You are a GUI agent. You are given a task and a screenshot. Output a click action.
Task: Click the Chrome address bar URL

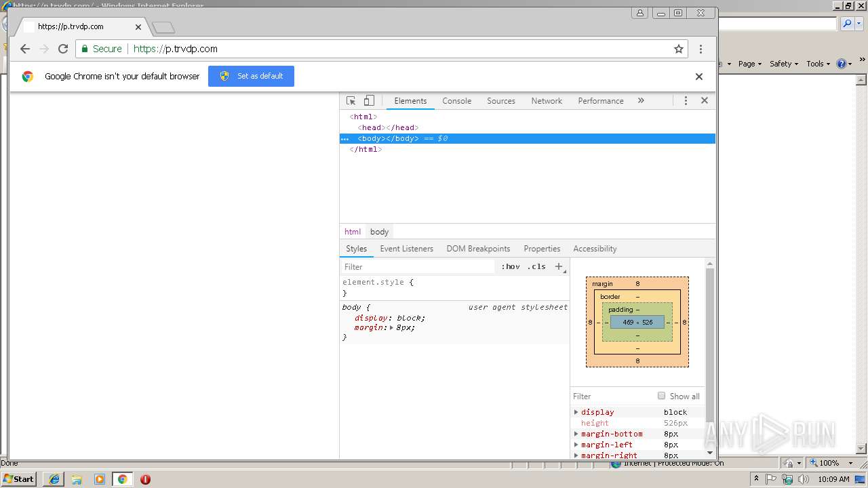click(x=176, y=49)
